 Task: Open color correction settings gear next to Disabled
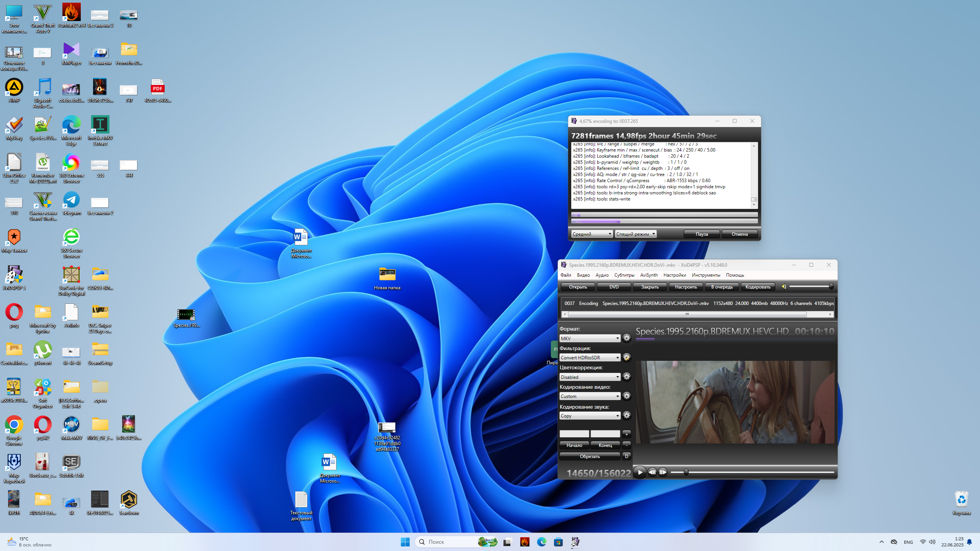tap(627, 377)
